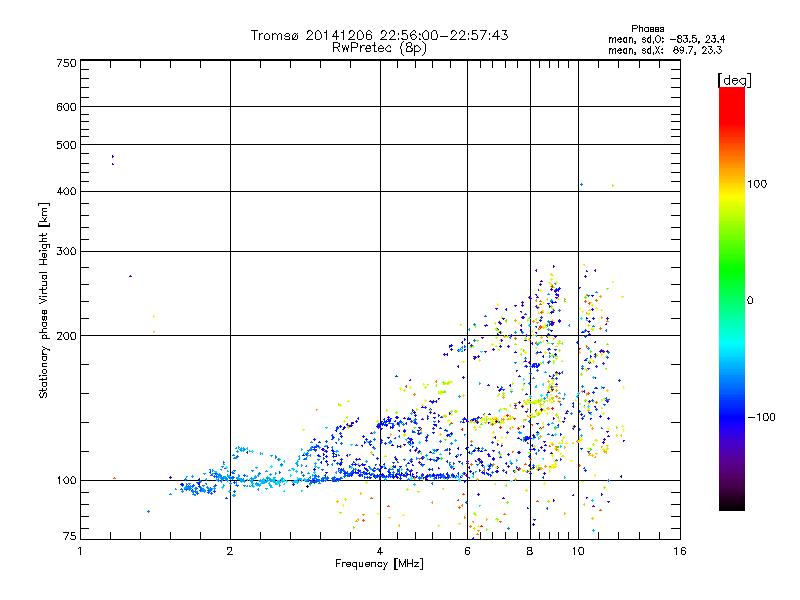Viewport: 800px width, 600px height.
Task: Click the x-axis tick label '2'
Action: (x=230, y=551)
